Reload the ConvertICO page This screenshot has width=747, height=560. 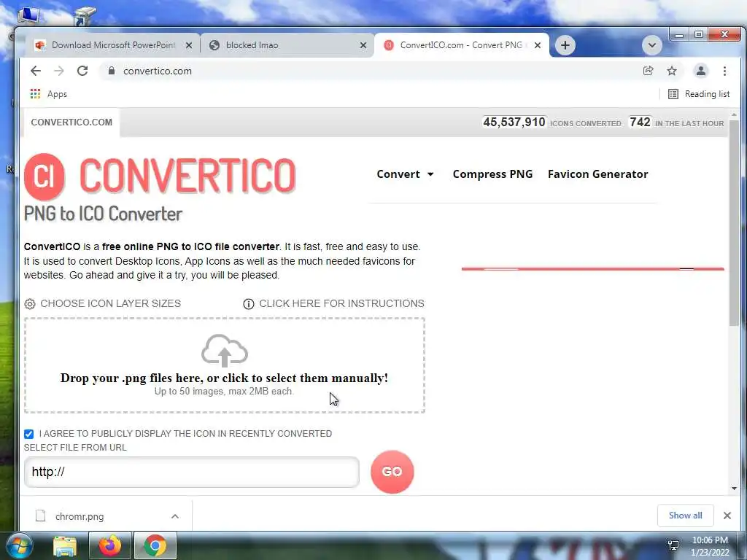click(x=82, y=71)
